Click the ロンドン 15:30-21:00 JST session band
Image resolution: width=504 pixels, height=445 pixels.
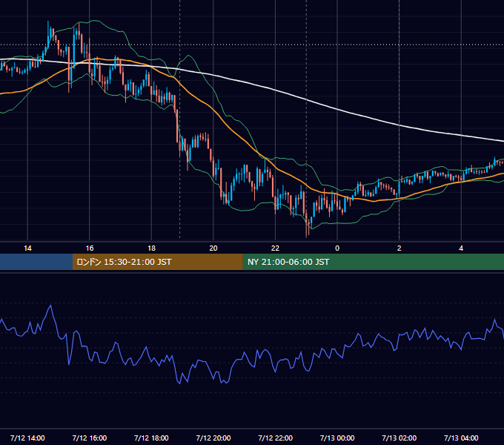coord(157,262)
